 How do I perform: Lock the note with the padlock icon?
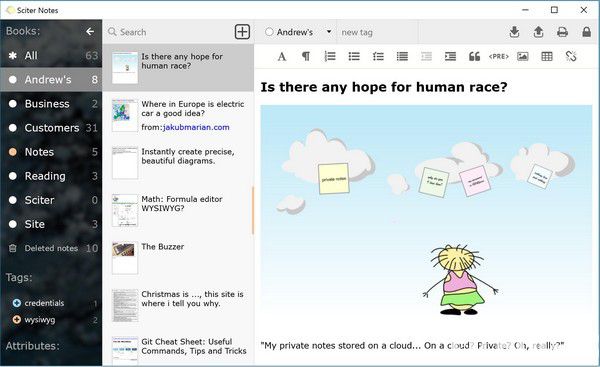(586, 32)
